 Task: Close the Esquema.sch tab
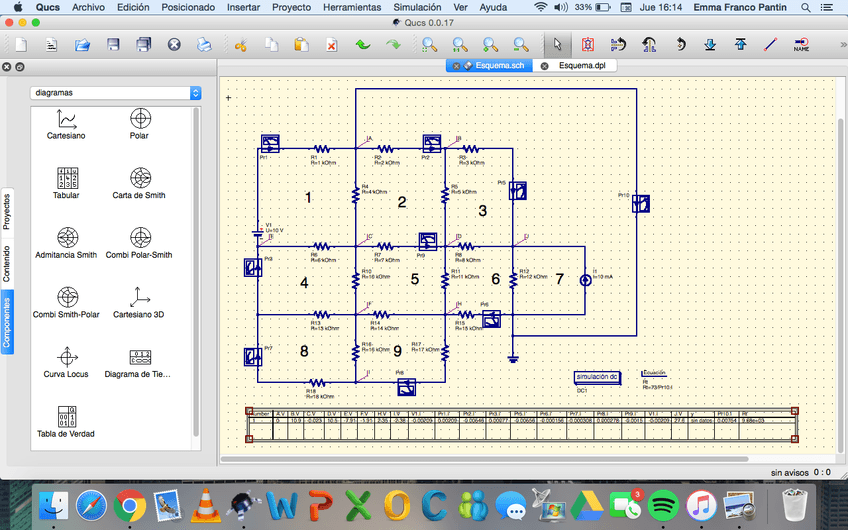click(x=455, y=66)
